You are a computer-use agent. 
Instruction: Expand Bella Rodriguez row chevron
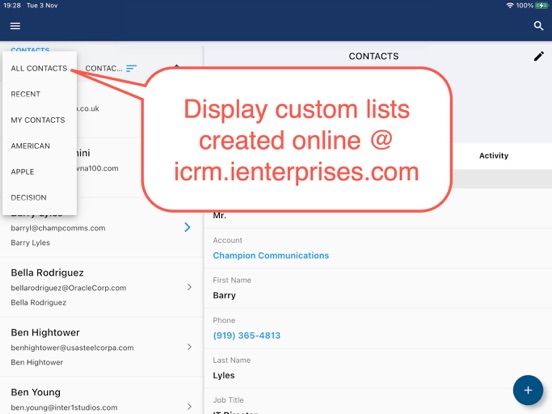click(x=189, y=287)
